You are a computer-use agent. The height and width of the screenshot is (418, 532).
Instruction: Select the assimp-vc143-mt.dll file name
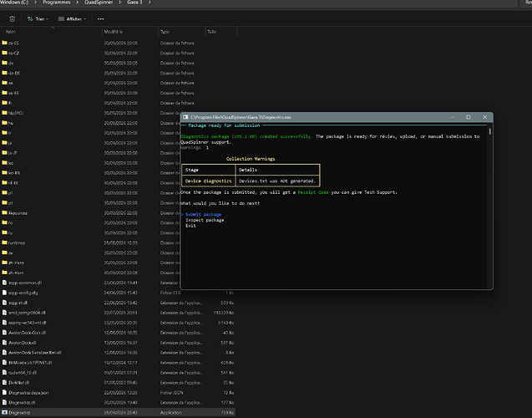click(x=27, y=323)
